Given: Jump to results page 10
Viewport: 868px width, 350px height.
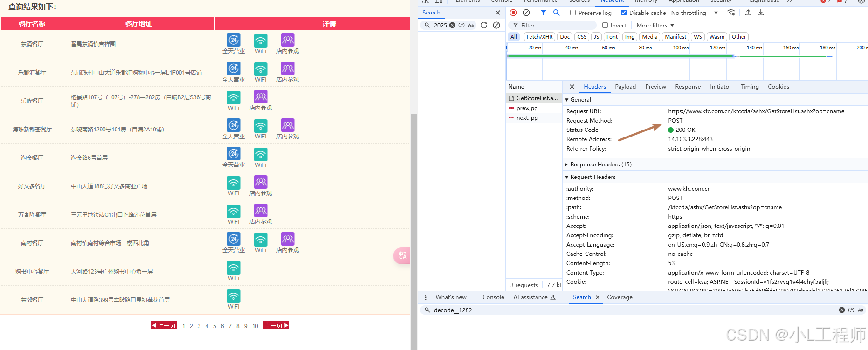Looking at the screenshot, I should [255, 326].
